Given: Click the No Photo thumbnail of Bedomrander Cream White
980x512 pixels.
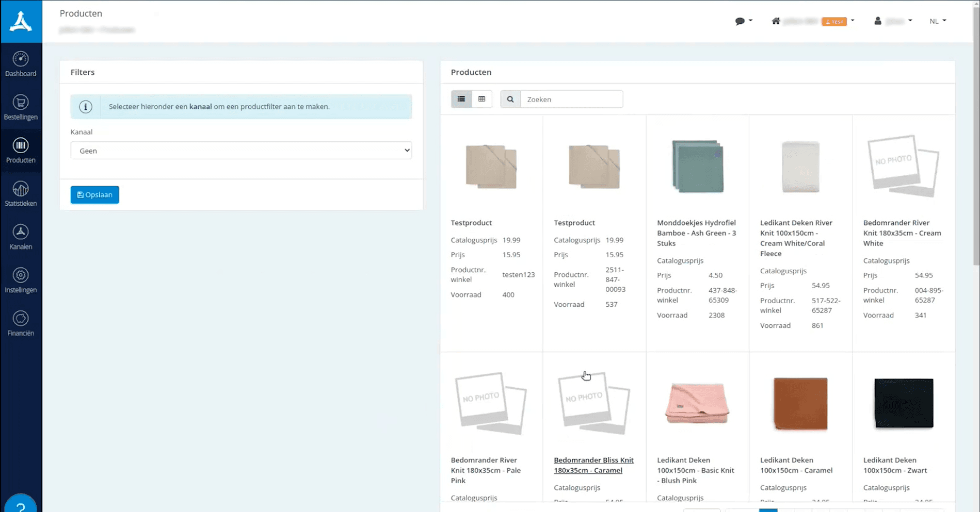Looking at the screenshot, I should [903, 166].
